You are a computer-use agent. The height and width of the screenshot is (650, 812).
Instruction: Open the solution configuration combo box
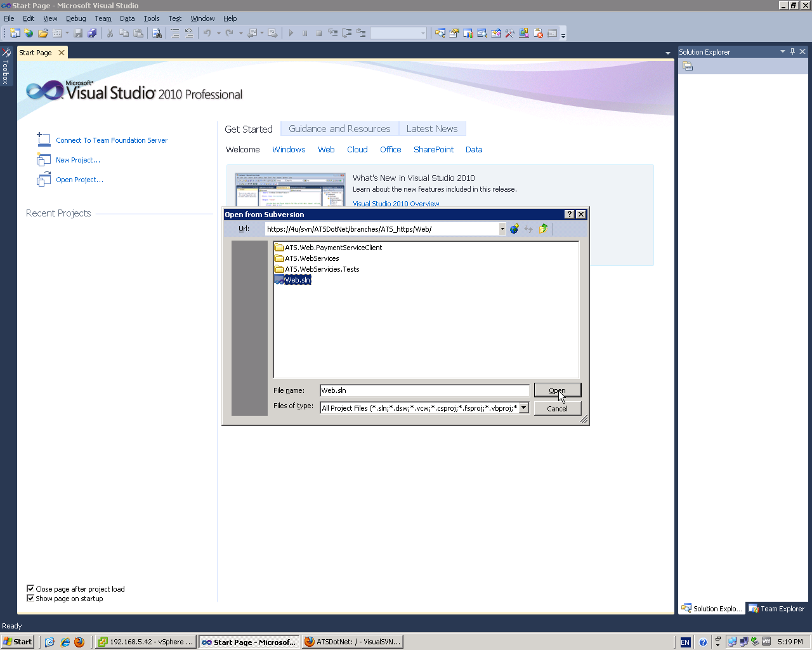398,33
